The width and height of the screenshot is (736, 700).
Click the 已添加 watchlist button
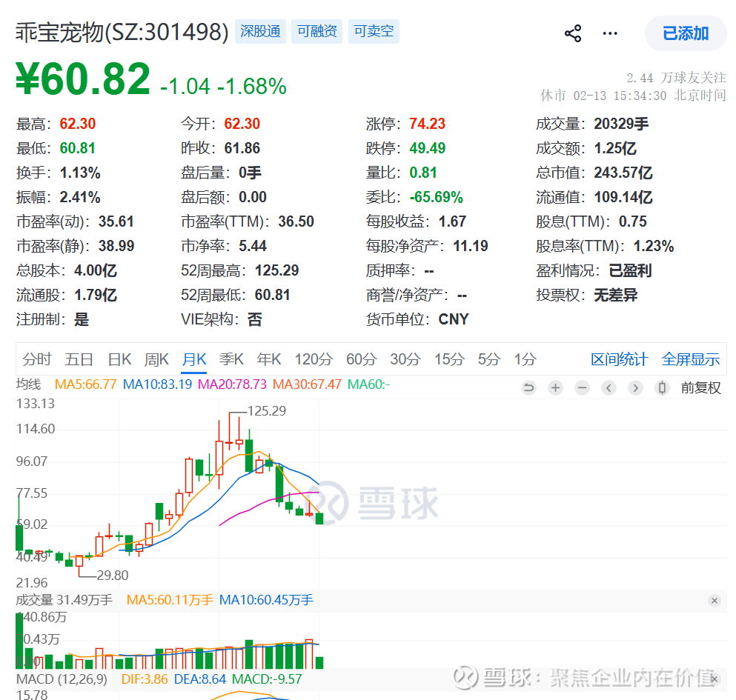coord(686,34)
